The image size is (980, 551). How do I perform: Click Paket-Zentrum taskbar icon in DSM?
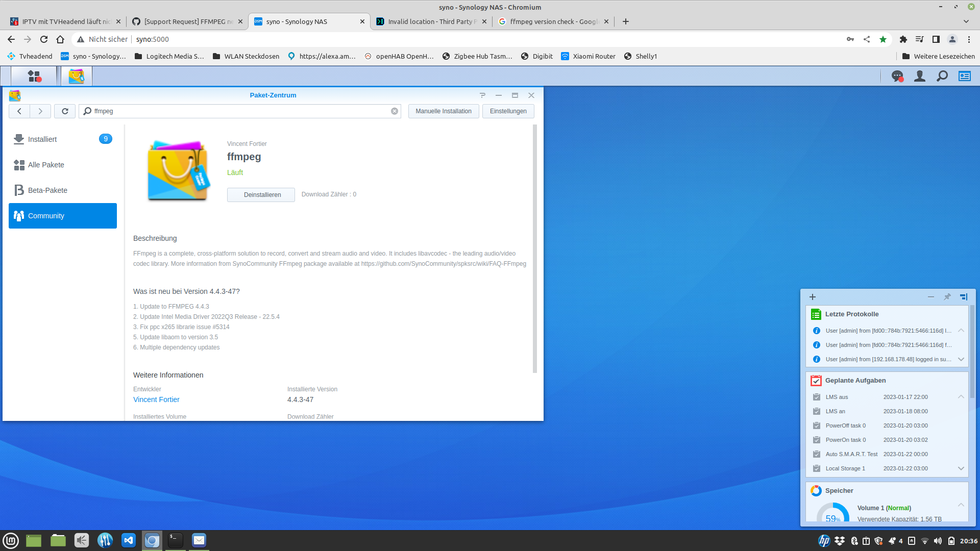pyautogui.click(x=77, y=76)
